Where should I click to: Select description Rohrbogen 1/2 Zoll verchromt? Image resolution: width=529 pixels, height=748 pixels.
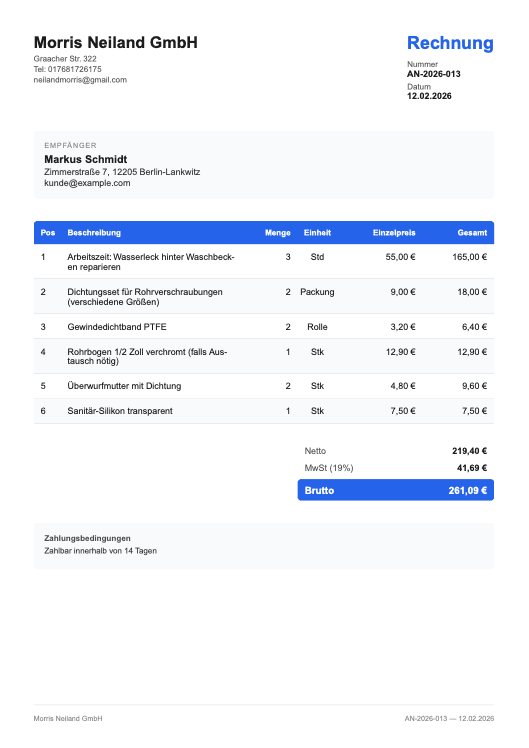pos(147,356)
